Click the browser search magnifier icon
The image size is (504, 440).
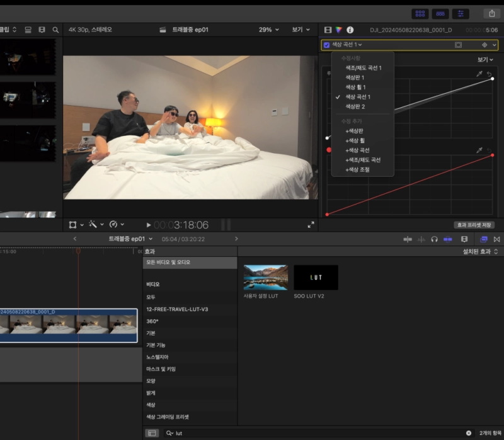click(55, 30)
